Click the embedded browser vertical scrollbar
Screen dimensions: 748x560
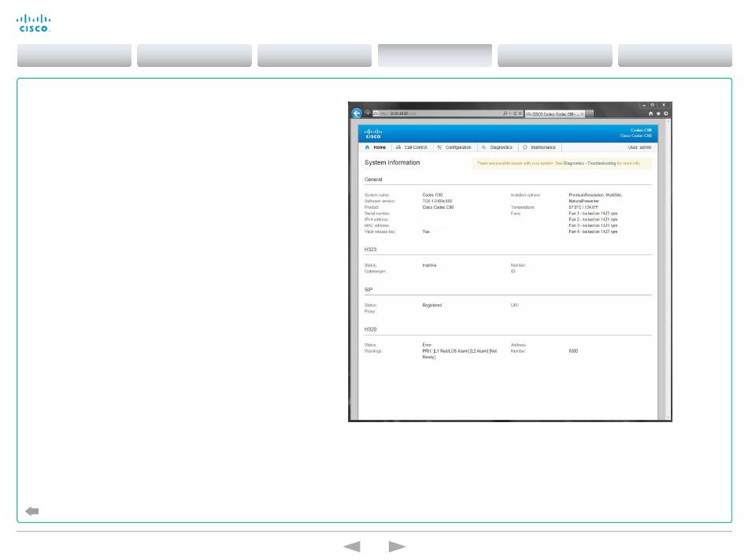click(x=668, y=269)
